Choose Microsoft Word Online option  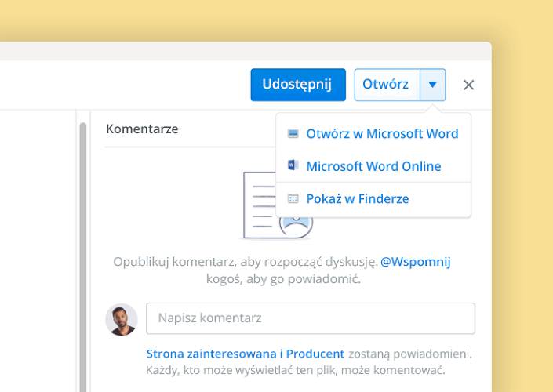(x=373, y=166)
